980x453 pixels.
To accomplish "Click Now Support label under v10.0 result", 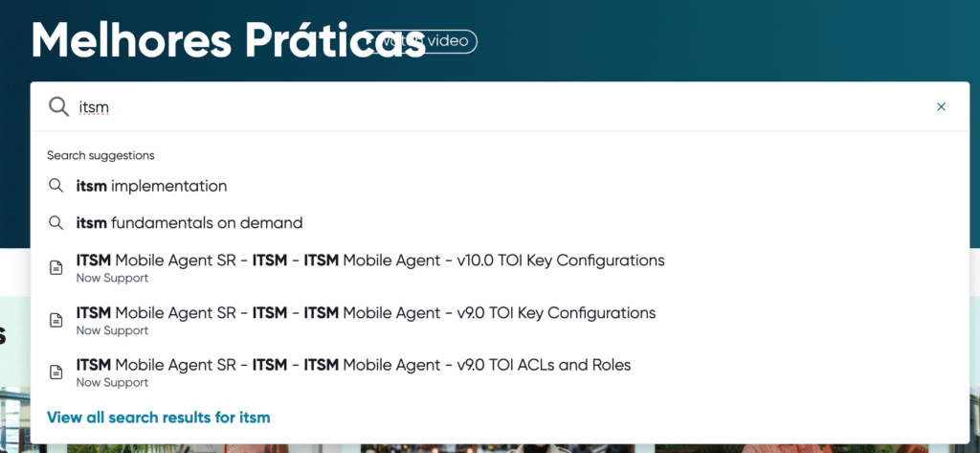I will (113, 278).
